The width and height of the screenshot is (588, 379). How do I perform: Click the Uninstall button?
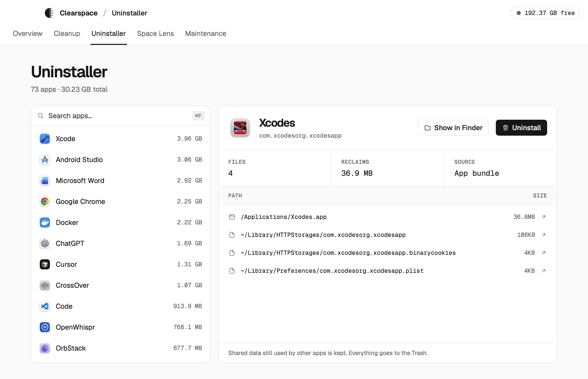coord(521,128)
